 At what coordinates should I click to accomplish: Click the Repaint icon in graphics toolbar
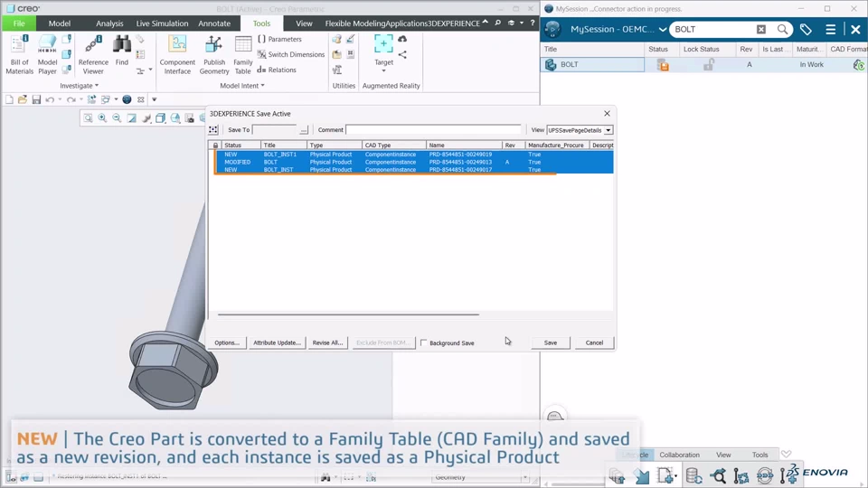[132, 117]
